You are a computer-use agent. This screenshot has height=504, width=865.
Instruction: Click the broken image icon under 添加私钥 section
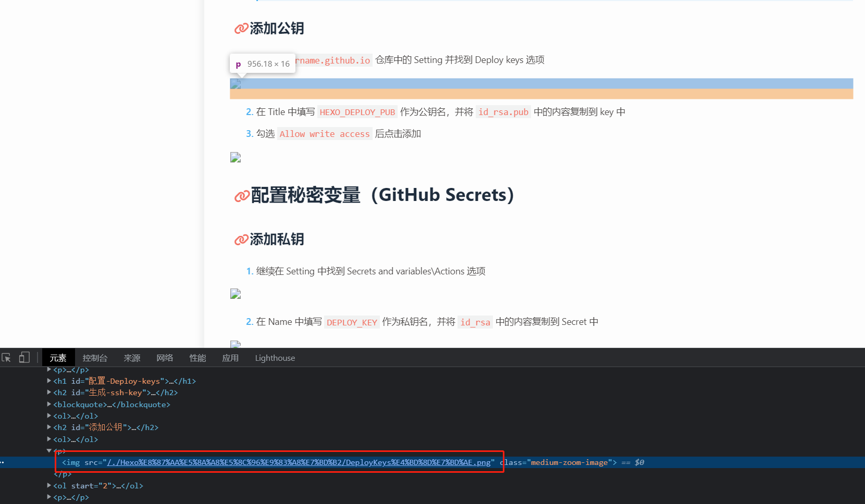(235, 294)
